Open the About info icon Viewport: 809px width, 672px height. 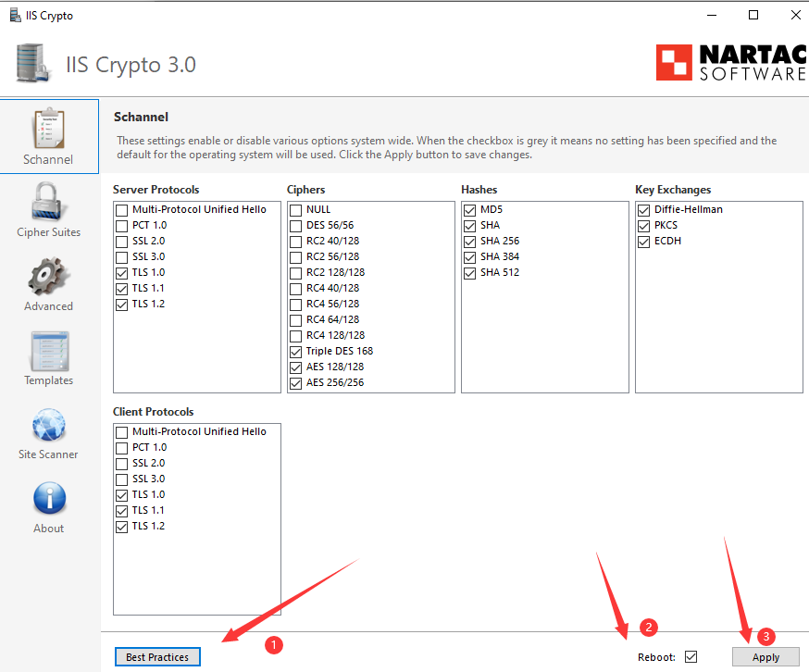click(x=49, y=499)
